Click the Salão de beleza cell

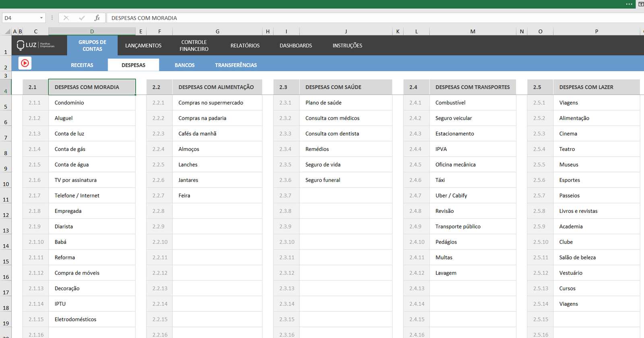point(597,258)
